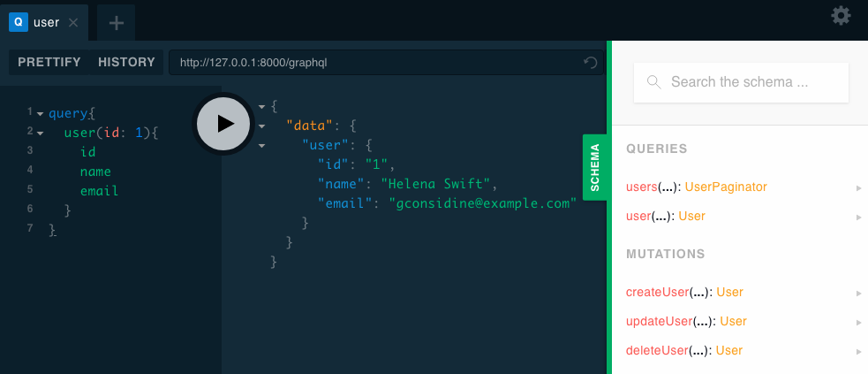
Task: Expand the arrow on the user query row
Action: coord(858,217)
